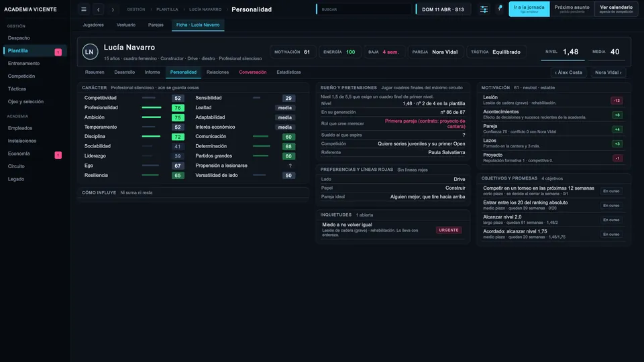Select the Personalidad sub-tab
Image resolution: width=644 pixels, height=362 pixels.
click(x=183, y=72)
